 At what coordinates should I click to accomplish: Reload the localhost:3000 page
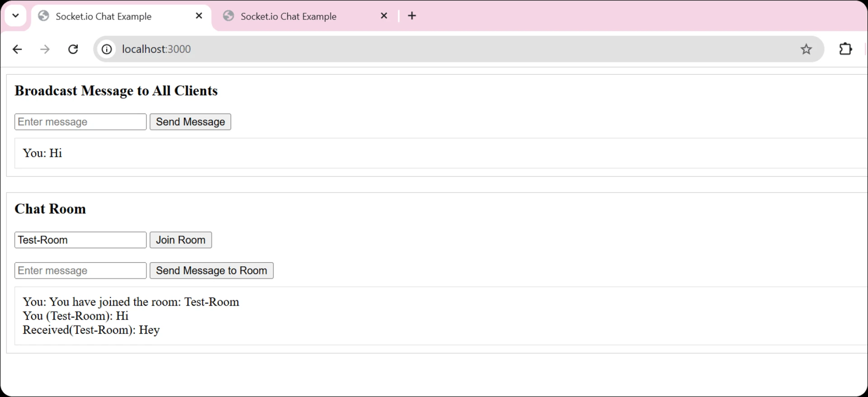pyautogui.click(x=73, y=49)
